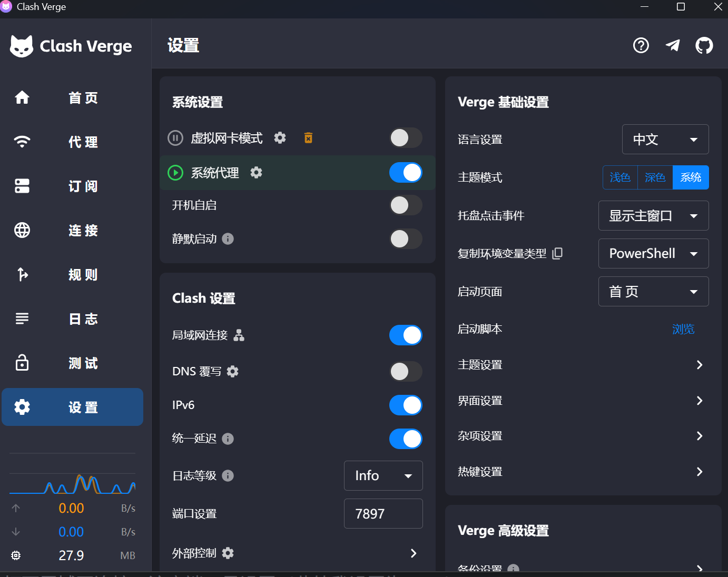
Task: Disable the IPv6 toggle
Action: (x=406, y=405)
